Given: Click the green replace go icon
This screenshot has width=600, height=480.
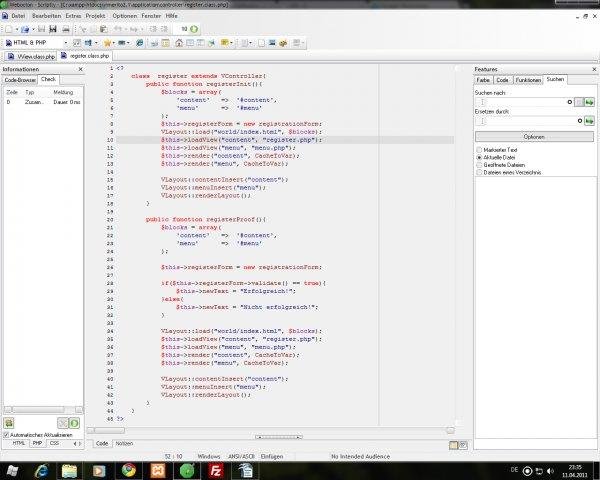Looking at the screenshot, I should (x=590, y=122).
